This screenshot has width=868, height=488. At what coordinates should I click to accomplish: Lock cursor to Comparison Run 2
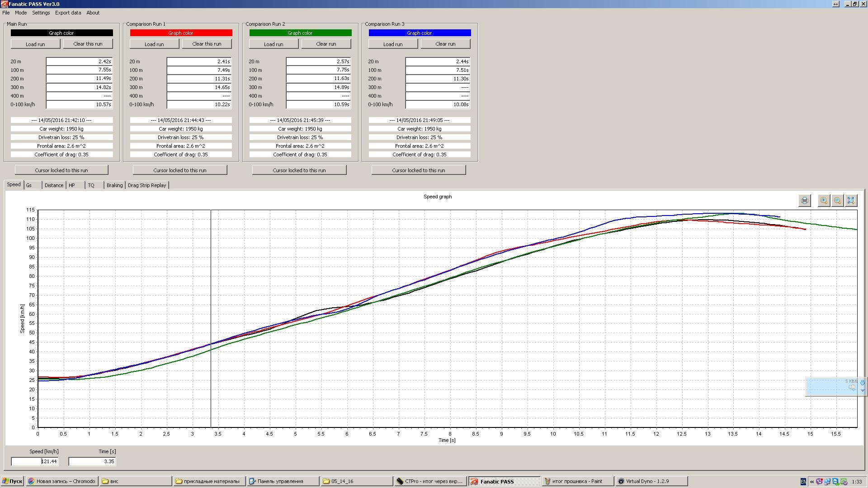(299, 170)
